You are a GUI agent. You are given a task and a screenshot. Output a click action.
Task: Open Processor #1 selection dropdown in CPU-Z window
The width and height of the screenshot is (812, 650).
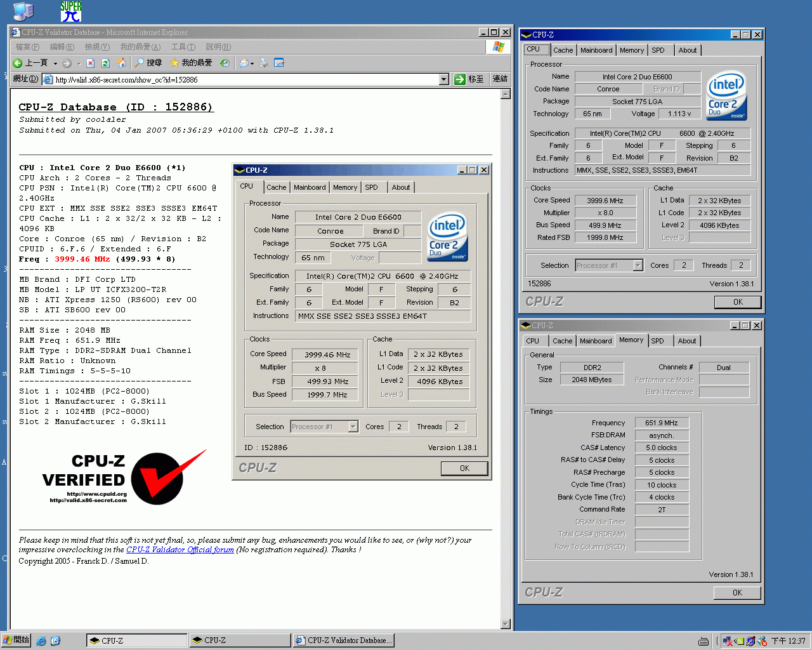[x=638, y=265]
